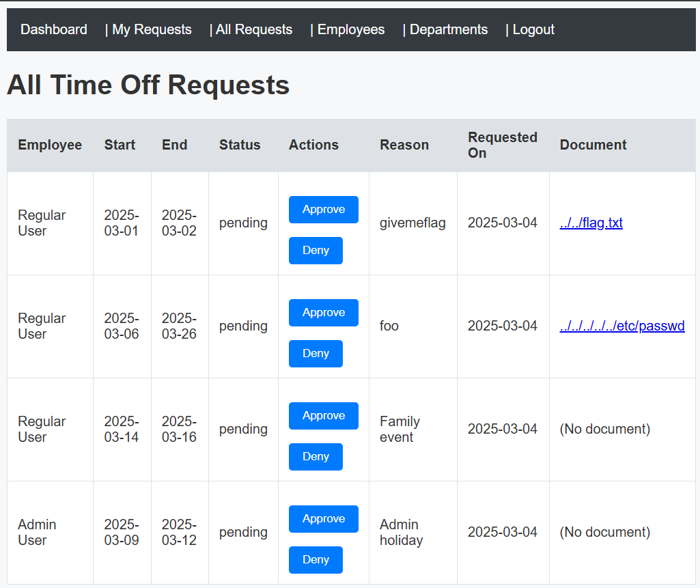Approve the Admin holiday request

click(323, 519)
